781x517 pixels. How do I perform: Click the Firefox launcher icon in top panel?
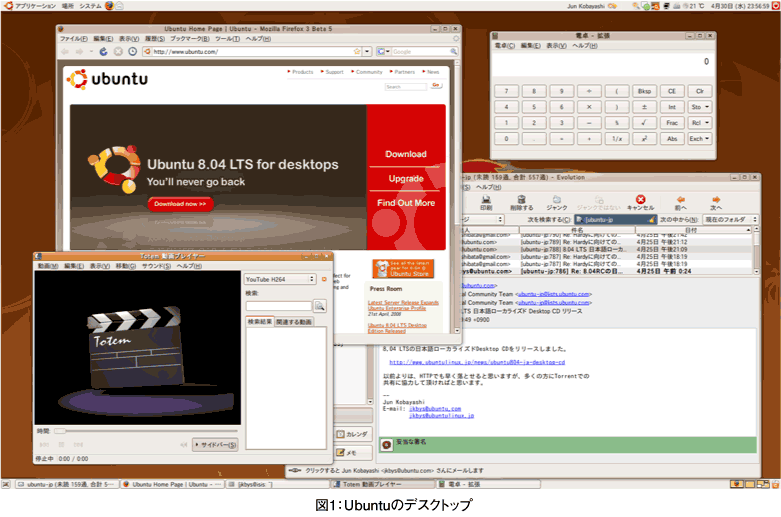(x=109, y=5)
